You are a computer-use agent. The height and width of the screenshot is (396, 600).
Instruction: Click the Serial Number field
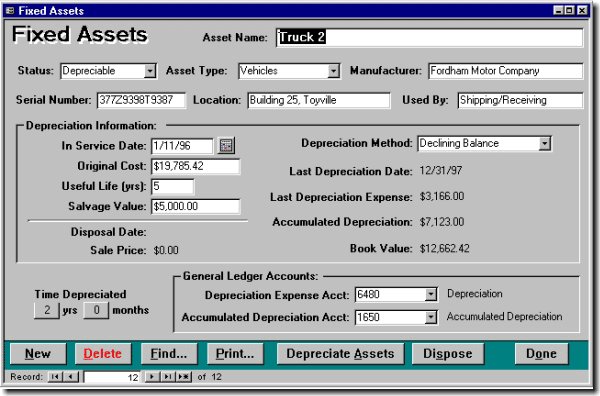141,100
